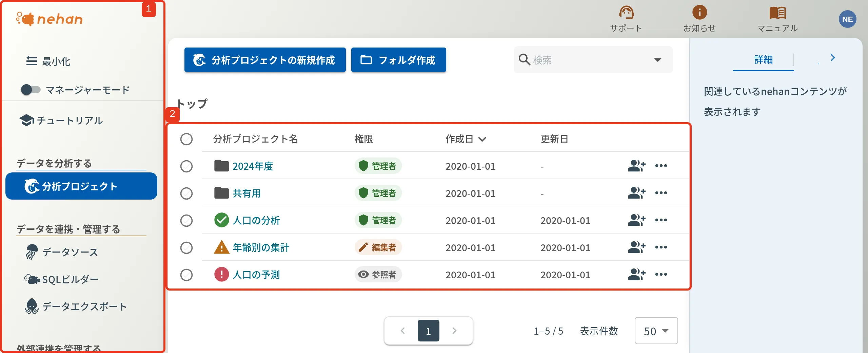Image resolution: width=868 pixels, height=353 pixels.
Task: Open the サポート support icon
Action: 626,13
